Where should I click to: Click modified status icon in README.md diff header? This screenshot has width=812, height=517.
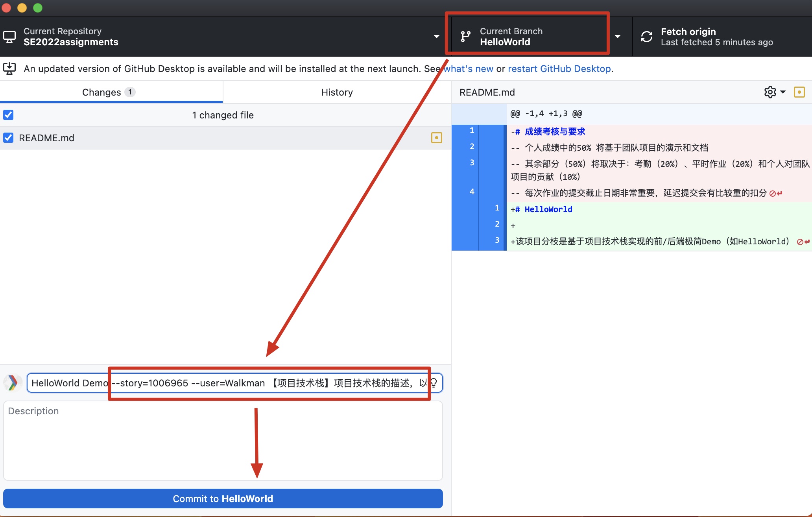pos(799,92)
